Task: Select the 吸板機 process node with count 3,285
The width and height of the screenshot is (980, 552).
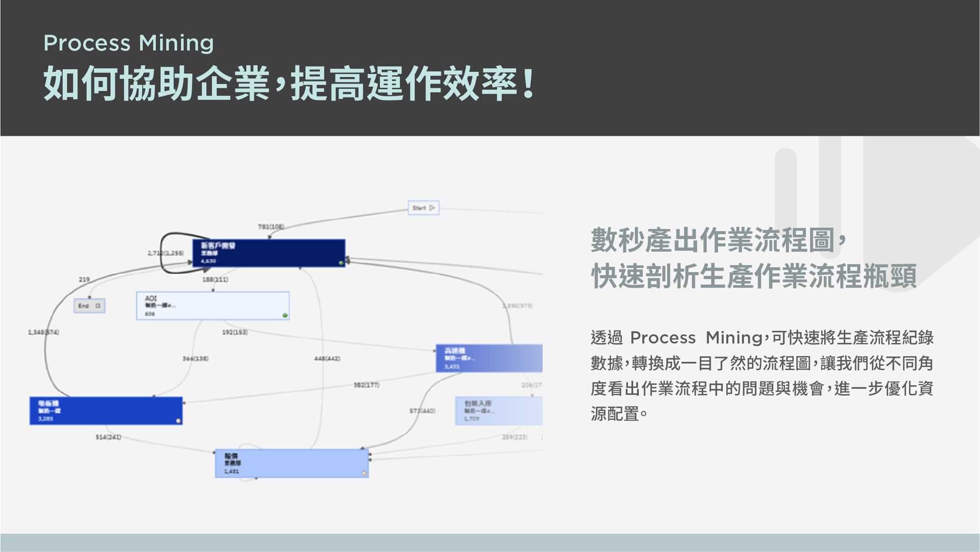Action: click(106, 411)
